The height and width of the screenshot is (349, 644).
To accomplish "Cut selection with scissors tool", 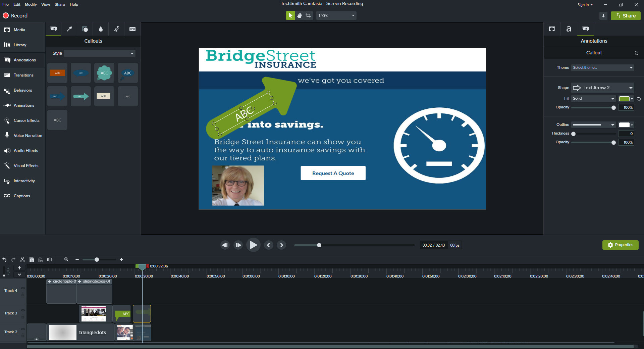I will point(22,259).
